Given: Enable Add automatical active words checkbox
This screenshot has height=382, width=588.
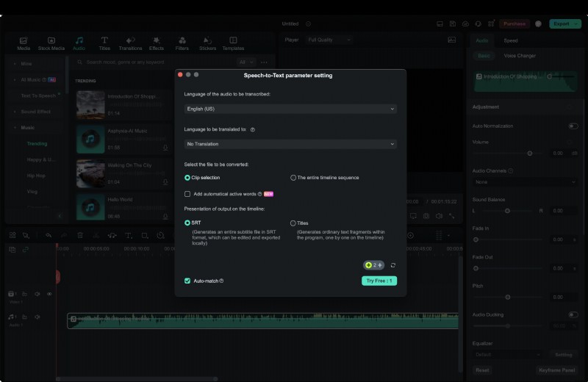Looking at the screenshot, I should point(187,194).
